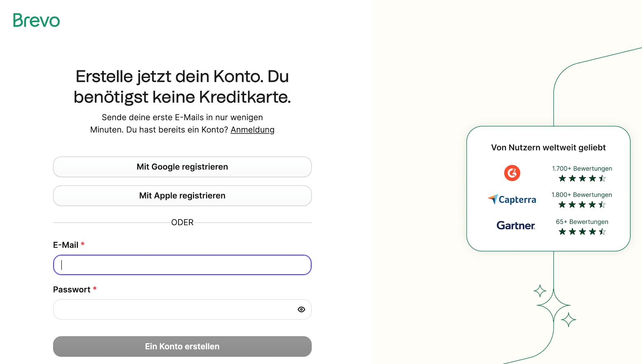The width and height of the screenshot is (642, 364).
Task: Click the 1.800+ Bewertungen text
Action: coord(582,195)
